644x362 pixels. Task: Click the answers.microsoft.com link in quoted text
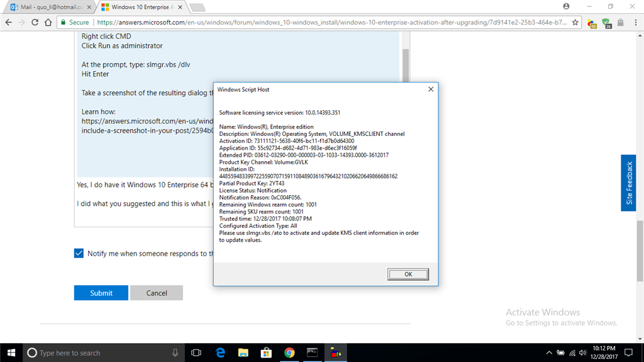(147, 126)
